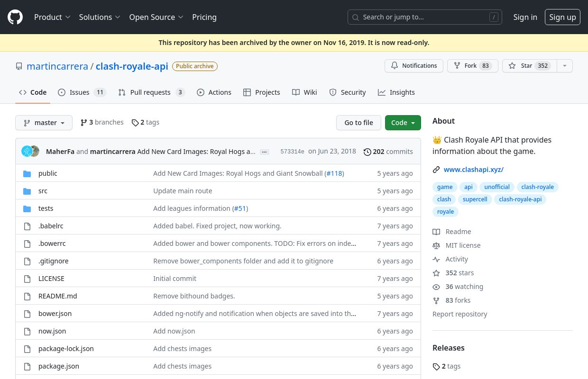Viewport: 588px width, 379px height.
Task: Switch to the Code tab
Action: tap(33, 92)
